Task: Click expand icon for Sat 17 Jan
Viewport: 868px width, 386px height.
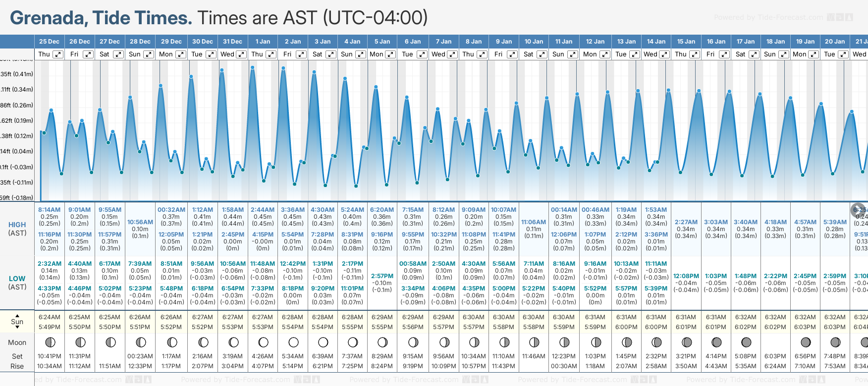Action: point(754,54)
